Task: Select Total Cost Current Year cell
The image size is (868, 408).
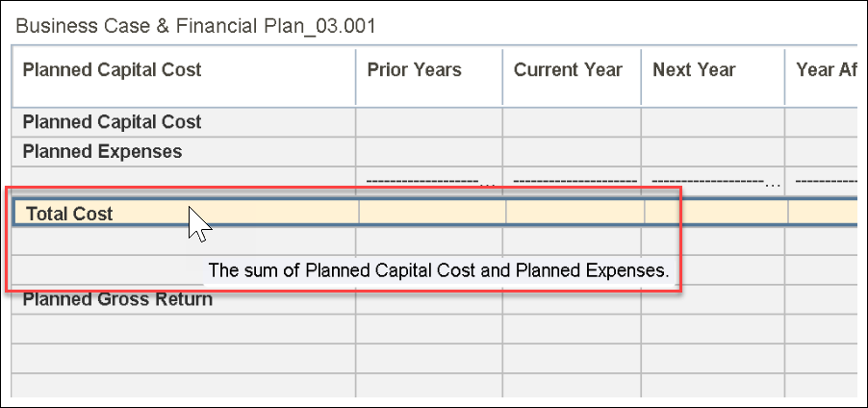Action: point(574,214)
